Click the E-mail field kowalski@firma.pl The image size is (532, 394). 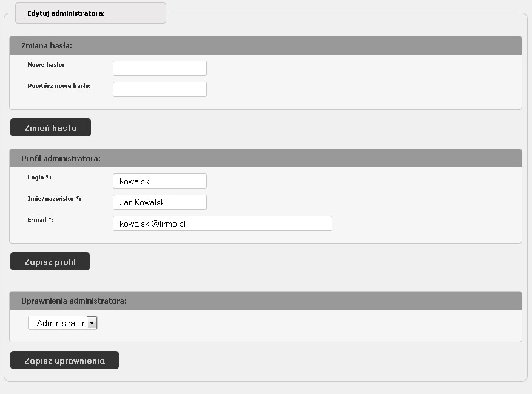point(222,224)
